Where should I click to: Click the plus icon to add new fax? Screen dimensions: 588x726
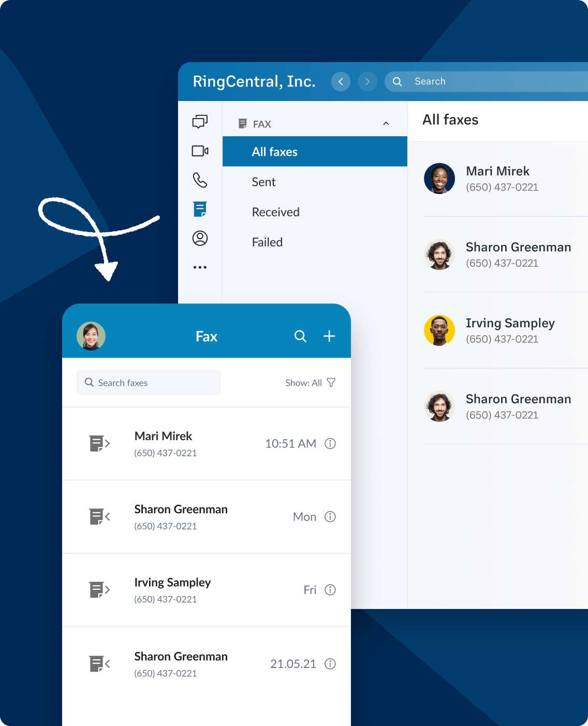tap(329, 336)
